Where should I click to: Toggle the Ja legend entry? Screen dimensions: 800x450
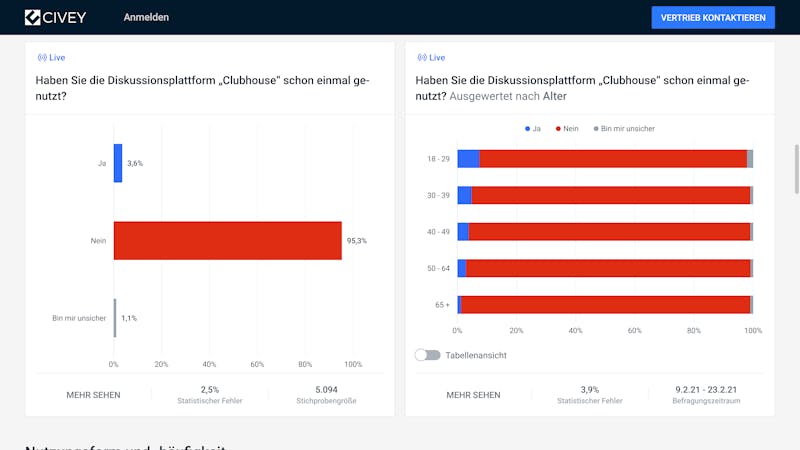[533, 129]
